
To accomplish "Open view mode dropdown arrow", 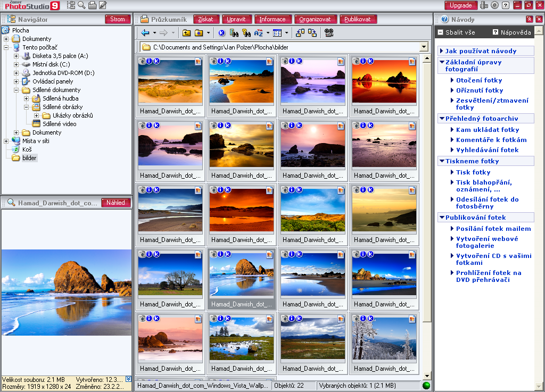I will point(287,33).
